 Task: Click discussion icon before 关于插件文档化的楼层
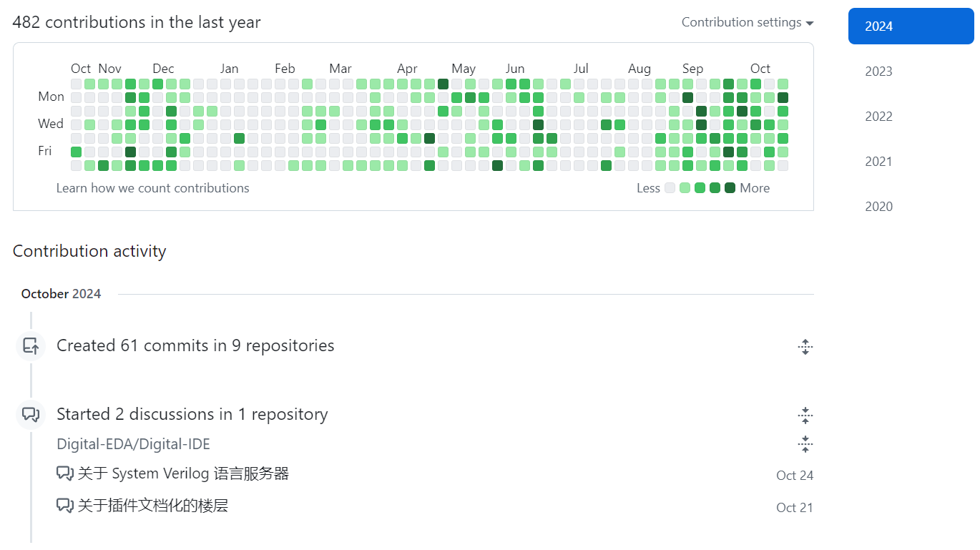(x=65, y=506)
